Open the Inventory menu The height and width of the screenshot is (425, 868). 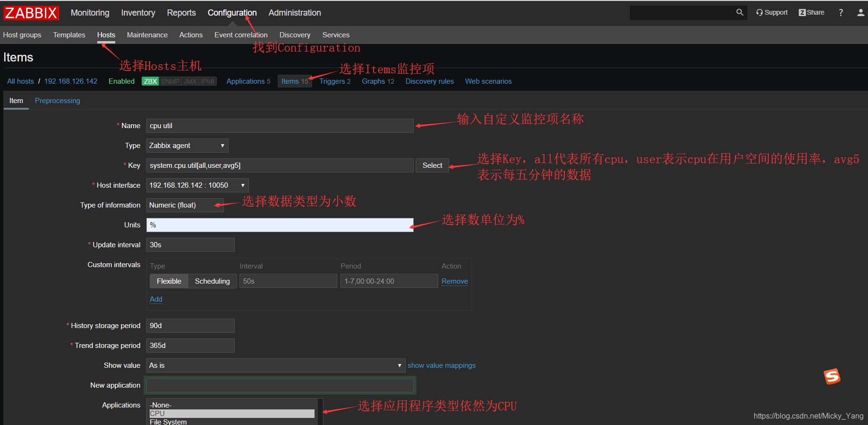pos(138,13)
